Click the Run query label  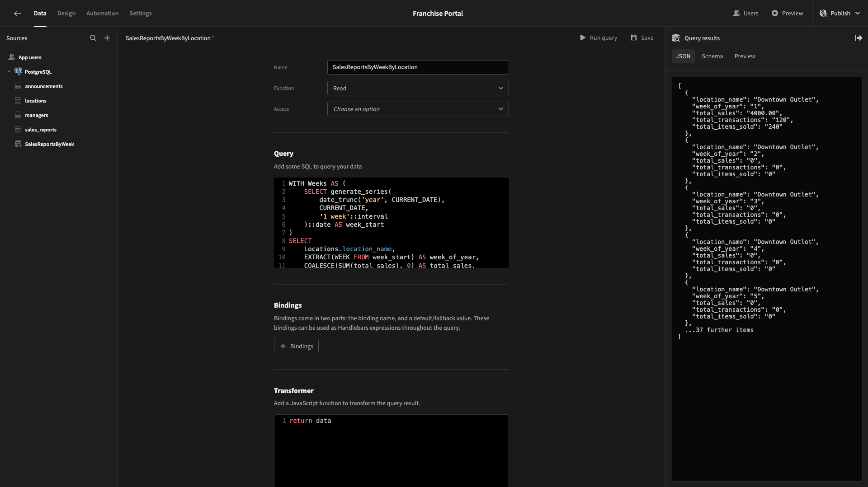point(604,37)
